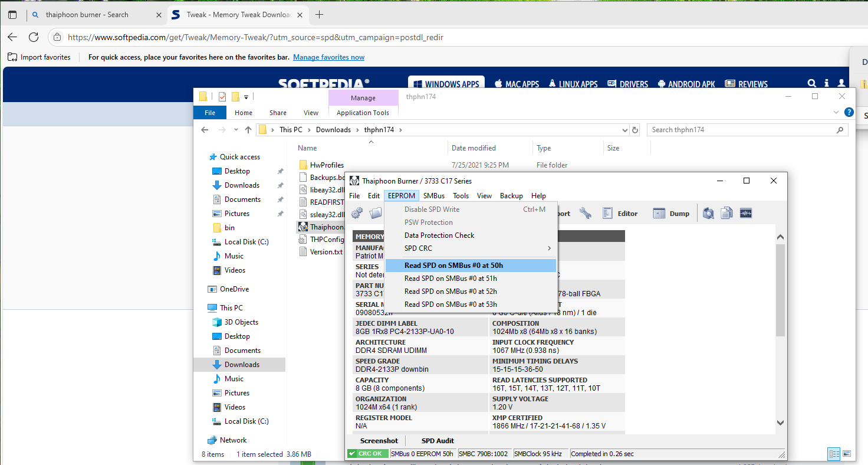Open Thaiphoon Burner Help menu
The width and height of the screenshot is (868, 465).
tap(538, 196)
